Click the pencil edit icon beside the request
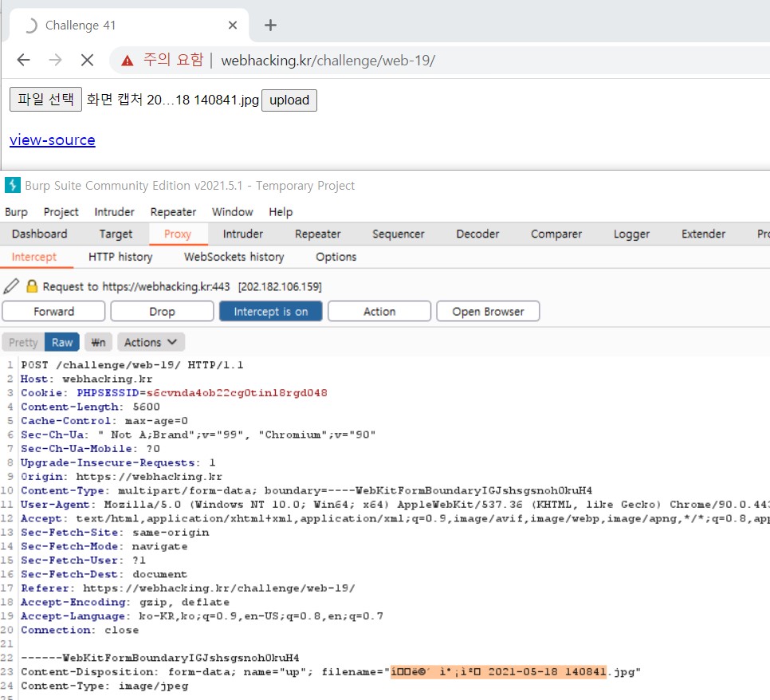Image resolution: width=770 pixels, height=700 pixels. 11,286
